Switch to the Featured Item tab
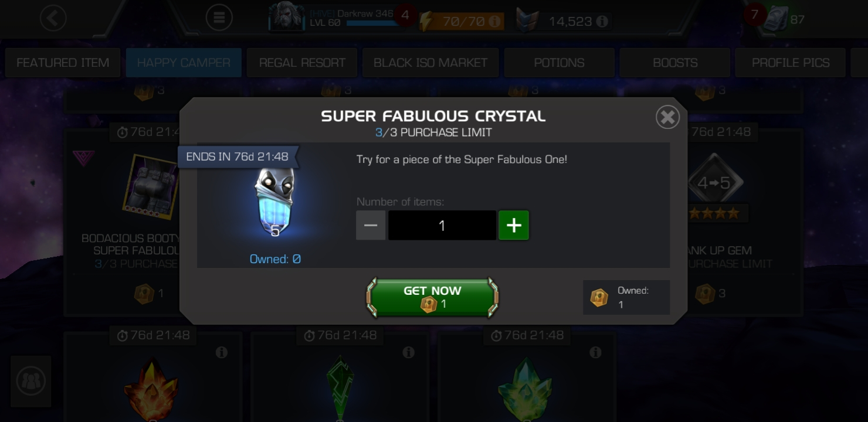 pyautogui.click(x=63, y=63)
